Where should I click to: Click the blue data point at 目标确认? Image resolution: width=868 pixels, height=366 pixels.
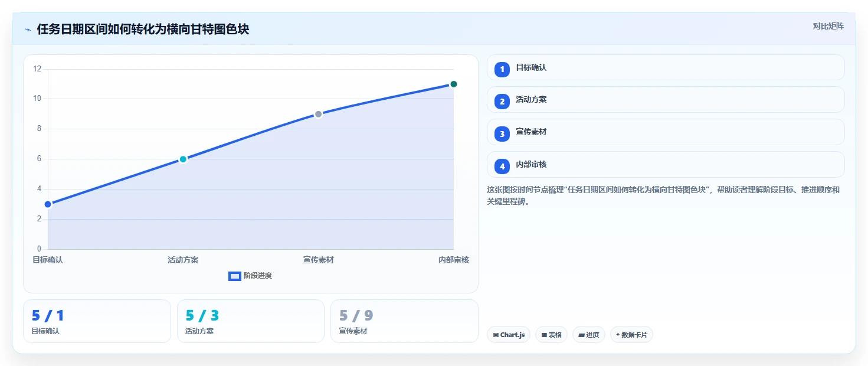(x=48, y=204)
